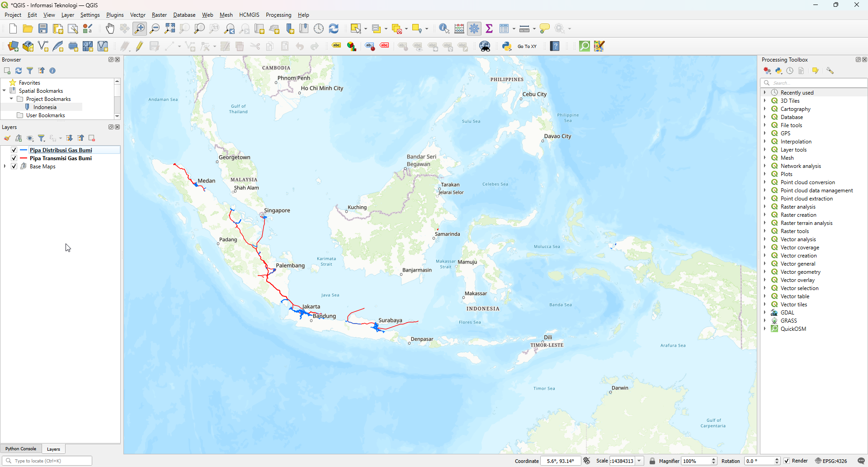Expand Vector geometry in Processing Toolbox
The width and height of the screenshot is (868, 467).
tap(765, 272)
